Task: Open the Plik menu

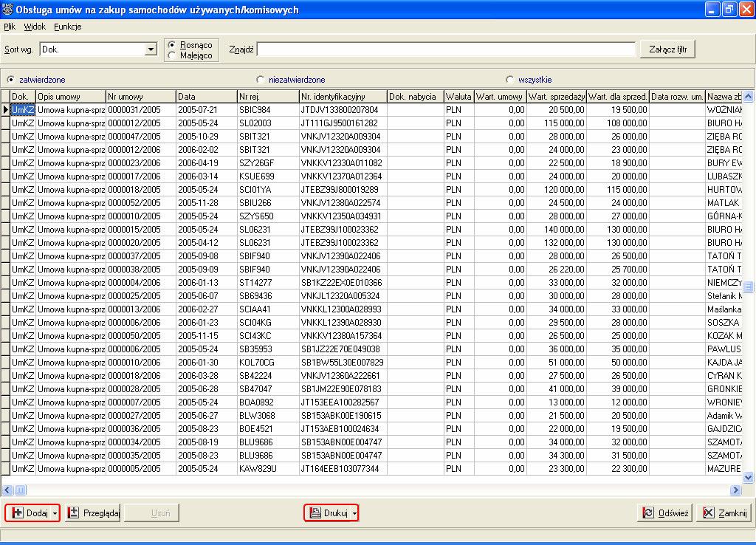Action: (x=10, y=27)
